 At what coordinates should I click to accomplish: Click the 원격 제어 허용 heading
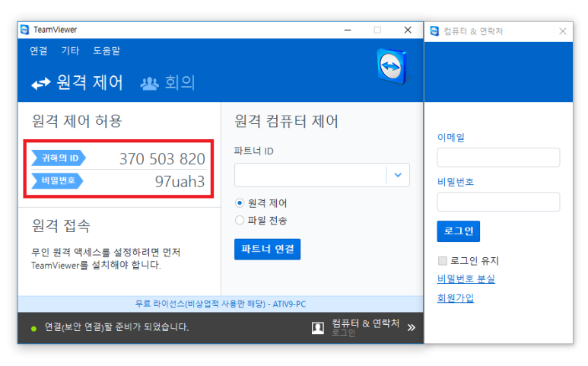point(77,121)
